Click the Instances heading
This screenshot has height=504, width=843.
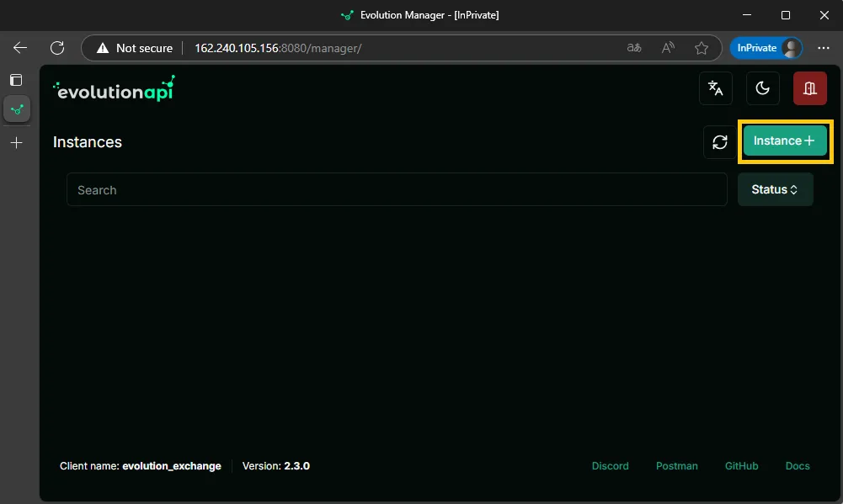tap(88, 142)
